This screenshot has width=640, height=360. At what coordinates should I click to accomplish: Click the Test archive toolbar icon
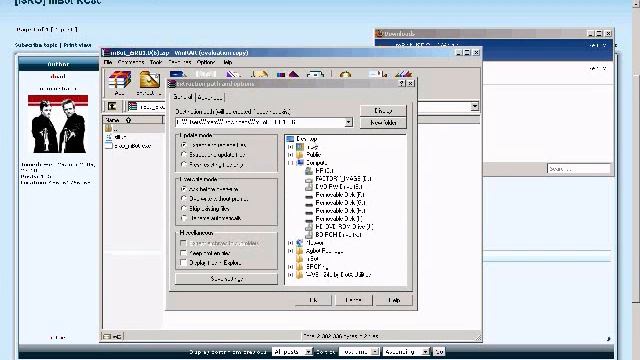[178, 74]
